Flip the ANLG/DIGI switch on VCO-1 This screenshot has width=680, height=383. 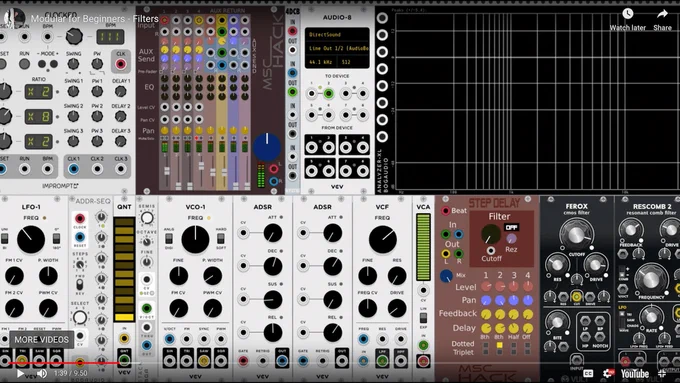pyautogui.click(x=169, y=239)
